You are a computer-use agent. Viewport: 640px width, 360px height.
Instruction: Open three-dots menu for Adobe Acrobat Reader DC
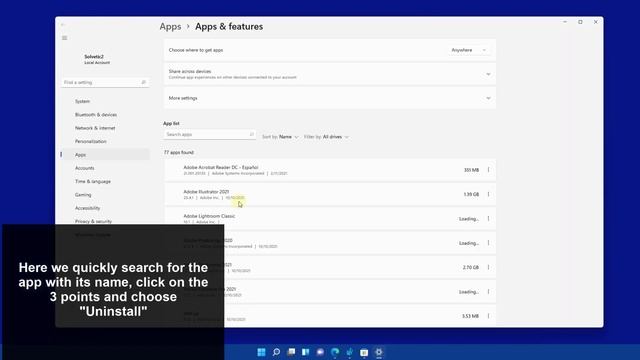point(488,170)
